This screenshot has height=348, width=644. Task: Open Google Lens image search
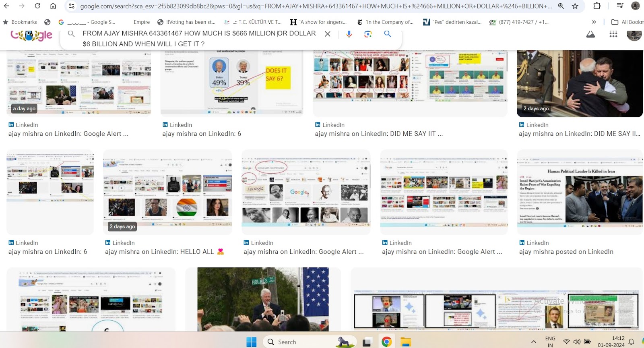(x=368, y=34)
